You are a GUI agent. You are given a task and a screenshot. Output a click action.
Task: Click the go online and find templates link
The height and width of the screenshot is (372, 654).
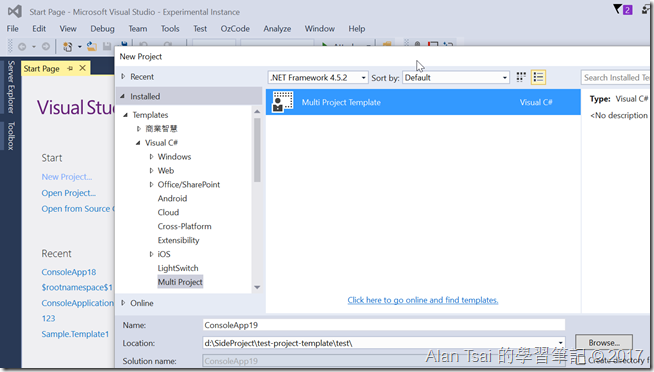point(423,300)
